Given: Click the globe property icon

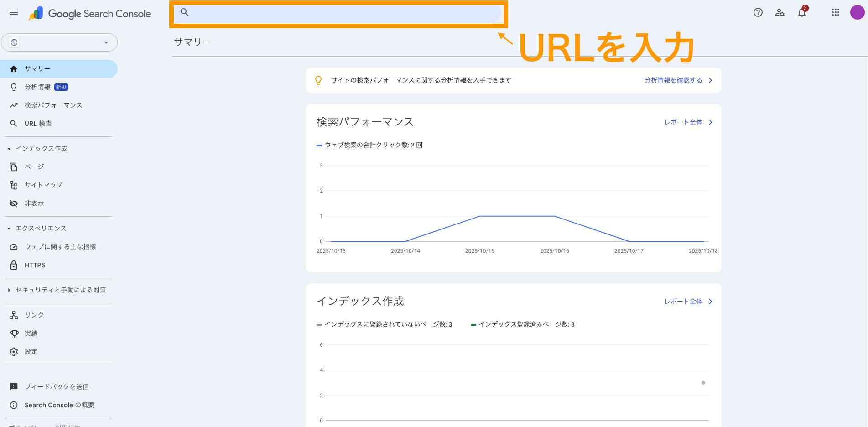Looking at the screenshot, I should click(15, 42).
